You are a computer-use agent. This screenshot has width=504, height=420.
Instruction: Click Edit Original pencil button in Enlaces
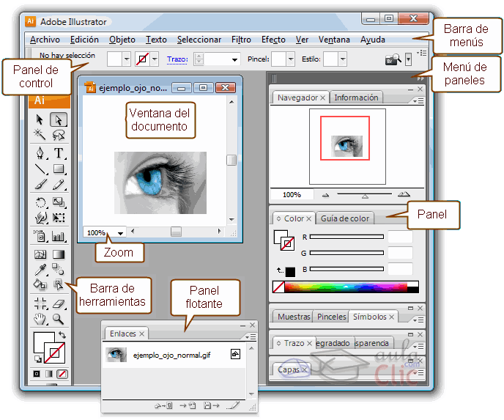[x=234, y=406]
